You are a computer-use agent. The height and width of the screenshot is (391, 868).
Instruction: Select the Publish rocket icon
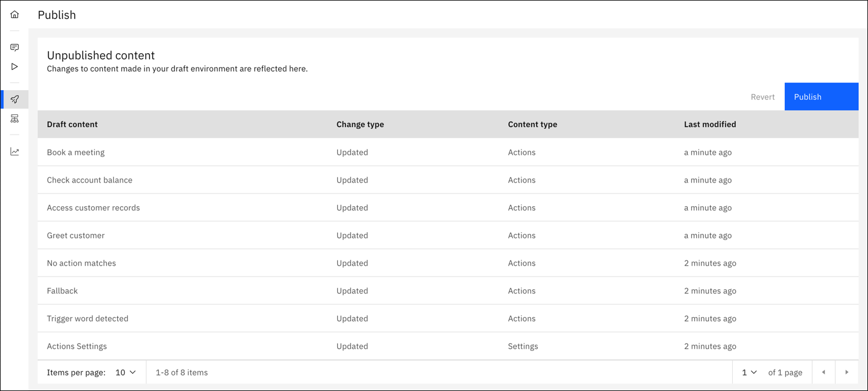(14, 99)
